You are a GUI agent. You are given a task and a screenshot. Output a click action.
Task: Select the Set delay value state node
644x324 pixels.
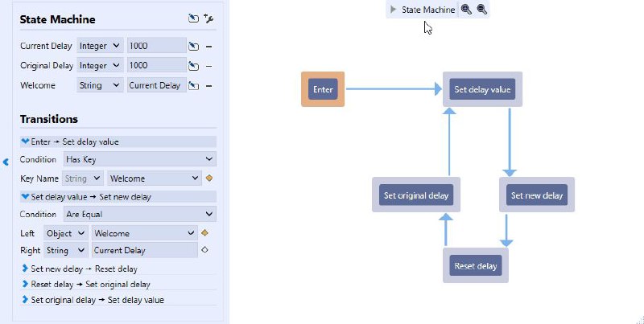pos(482,89)
